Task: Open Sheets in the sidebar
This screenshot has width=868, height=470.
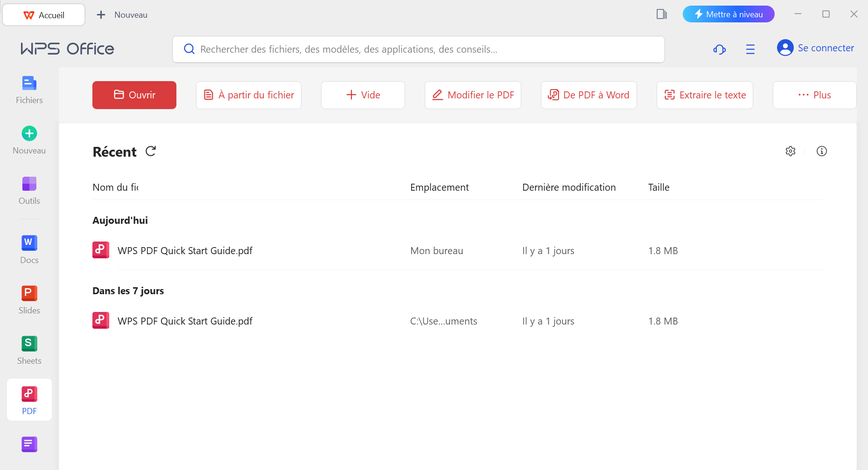Action: point(29,351)
